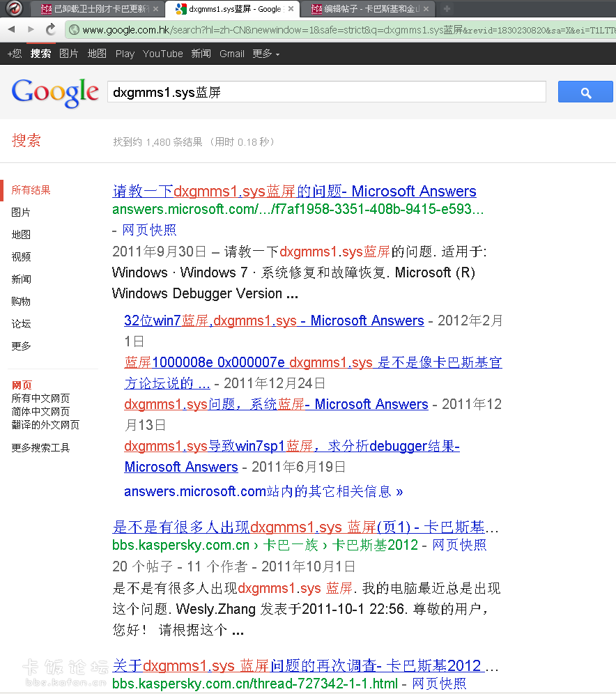Screen dimensions: 616x694
Task: Open +您 in the black Google bar
Action: coord(14,54)
